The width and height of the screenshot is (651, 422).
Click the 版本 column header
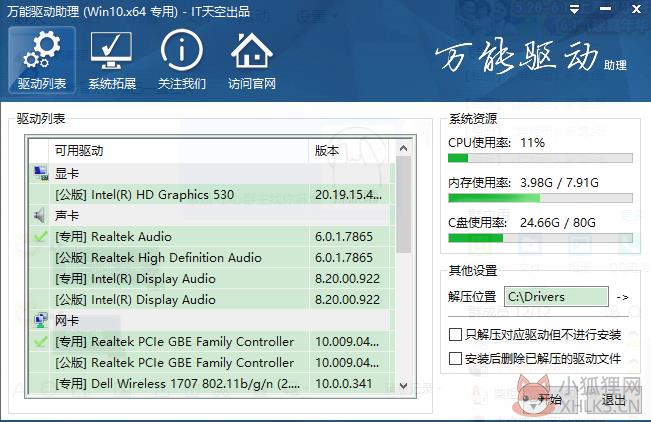pos(350,151)
